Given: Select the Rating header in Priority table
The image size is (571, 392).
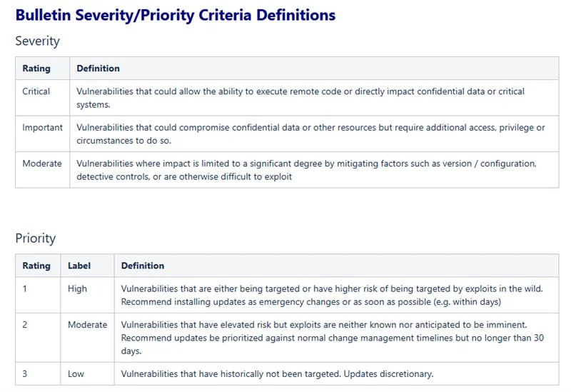Looking at the screenshot, I should [36, 266].
